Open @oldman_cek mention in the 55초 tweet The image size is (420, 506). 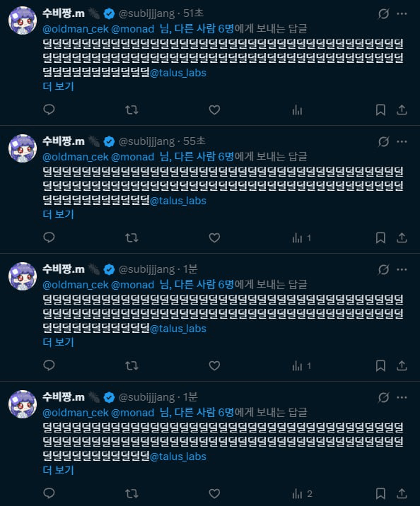point(76,157)
